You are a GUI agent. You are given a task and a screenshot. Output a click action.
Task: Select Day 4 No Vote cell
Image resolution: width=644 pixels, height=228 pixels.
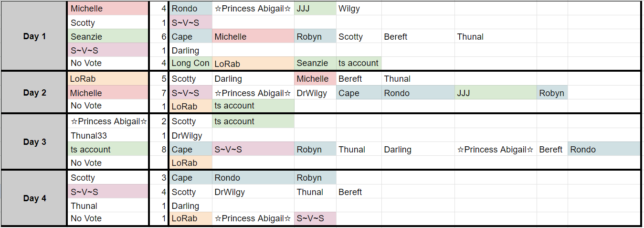(108, 218)
